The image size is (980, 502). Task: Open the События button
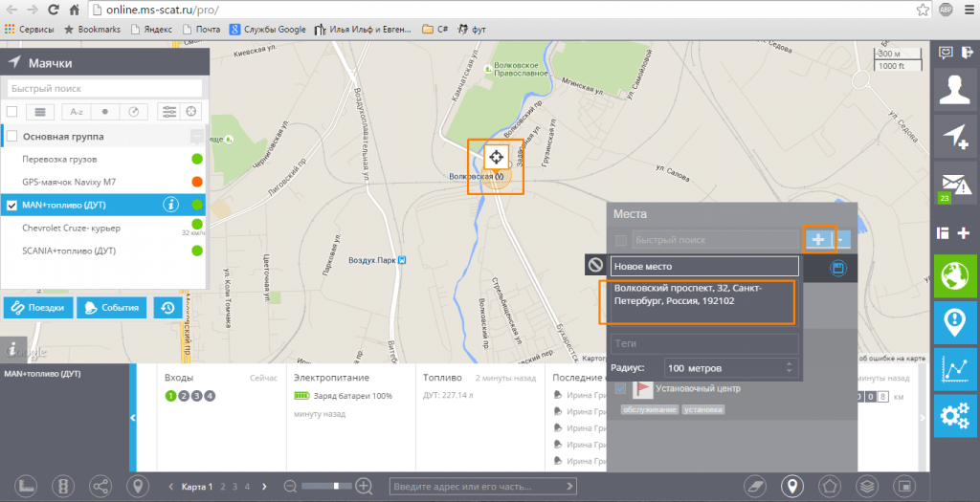(x=112, y=307)
